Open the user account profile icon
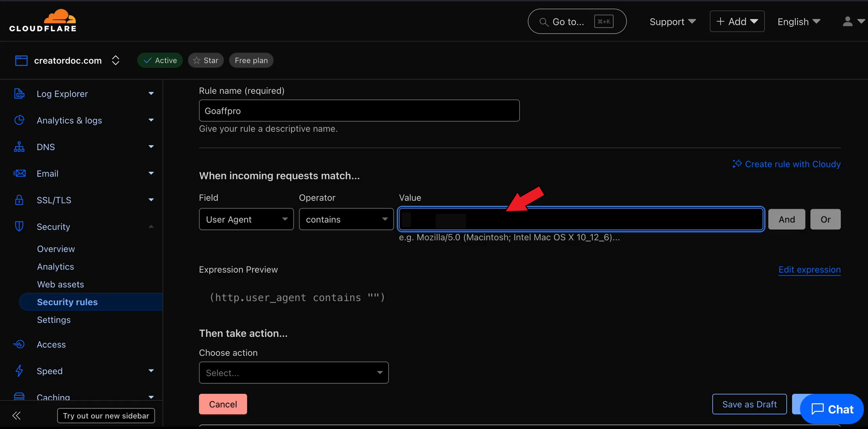868x429 pixels. click(x=848, y=21)
